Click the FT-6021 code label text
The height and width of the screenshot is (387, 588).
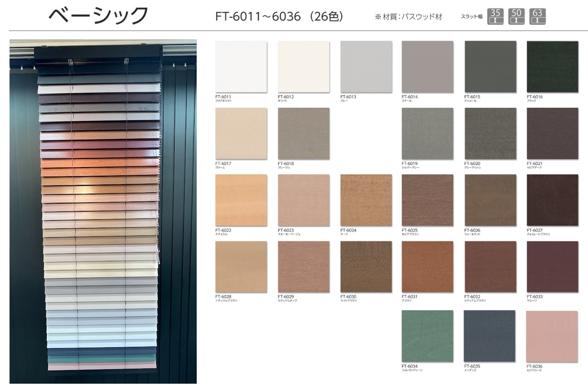click(x=535, y=164)
